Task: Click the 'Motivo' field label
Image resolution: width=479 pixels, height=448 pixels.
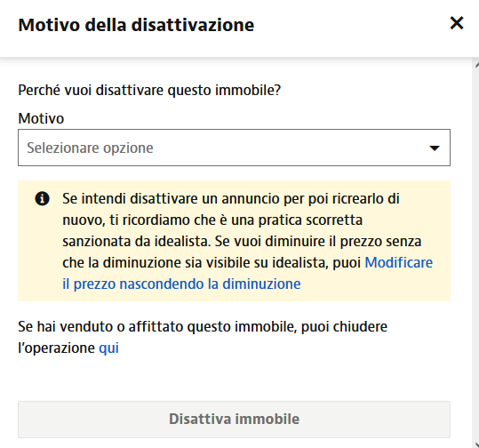Action: (41, 118)
